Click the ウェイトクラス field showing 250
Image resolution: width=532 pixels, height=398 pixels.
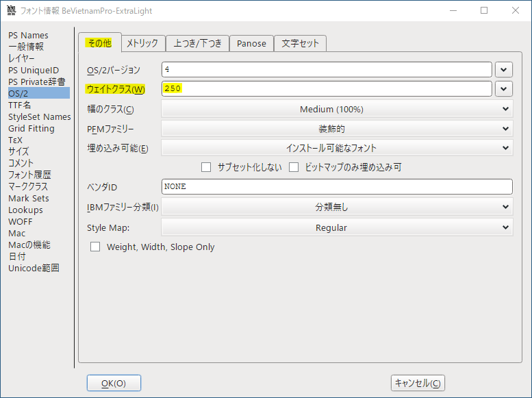click(x=327, y=88)
